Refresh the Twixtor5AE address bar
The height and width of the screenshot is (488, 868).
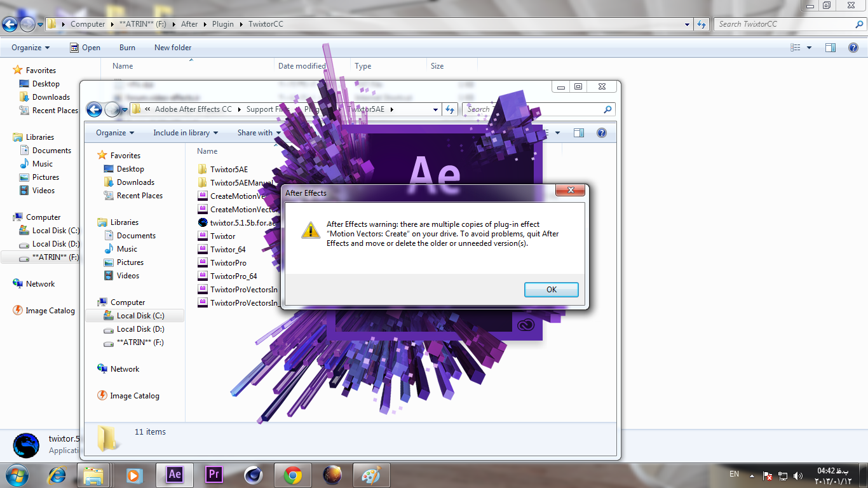(x=450, y=109)
